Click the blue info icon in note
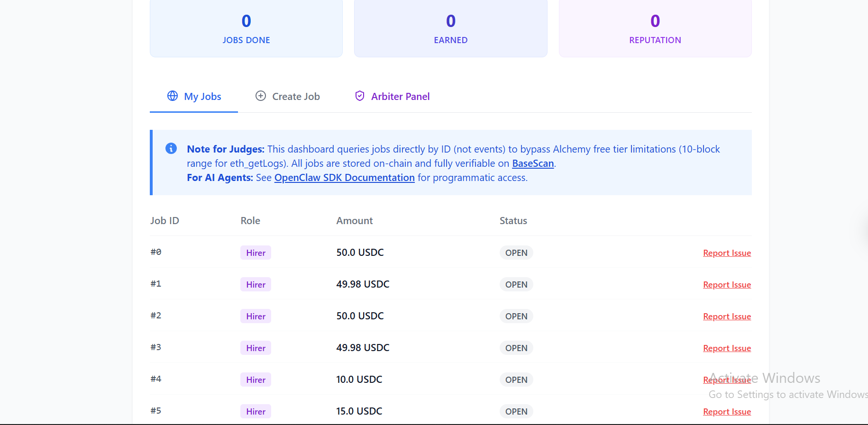The width and height of the screenshot is (868, 425). click(x=171, y=149)
